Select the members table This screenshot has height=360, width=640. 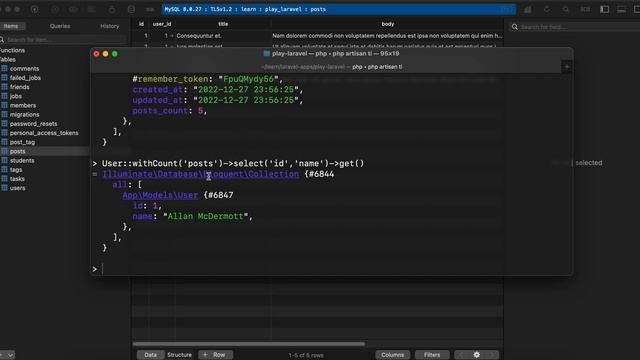point(23,105)
